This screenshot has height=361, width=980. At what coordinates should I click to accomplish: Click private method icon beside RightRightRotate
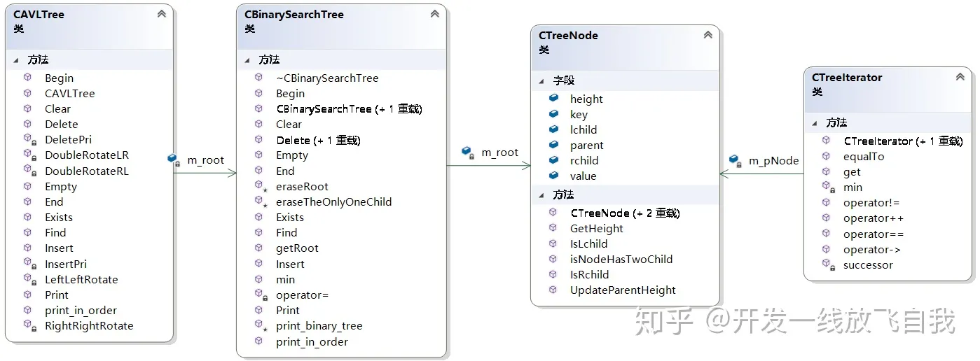point(29,325)
